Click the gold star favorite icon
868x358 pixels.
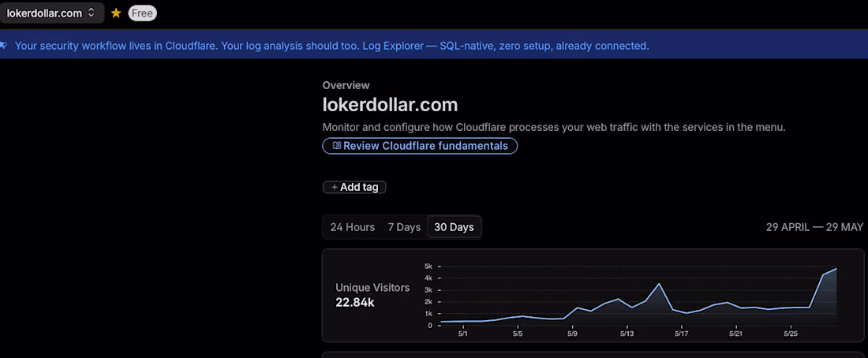click(x=116, y=13)
